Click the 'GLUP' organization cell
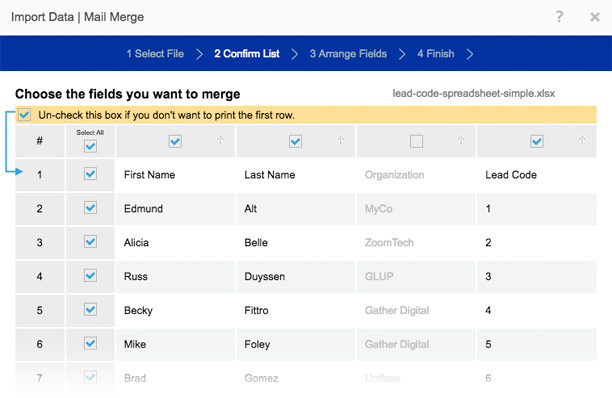This screenshot has width=612, height=398. click(416, 277)
